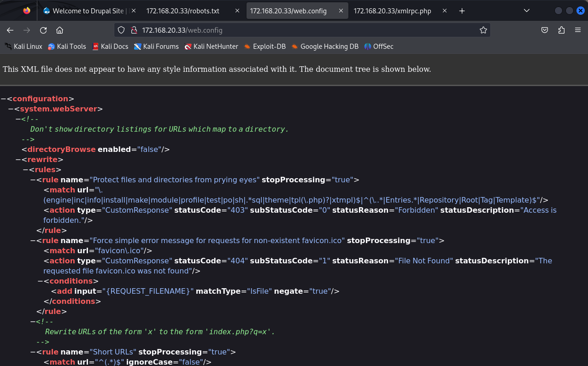
Task: Select the 172.168.20.33/web.config tab
Action: click(297, 11)
